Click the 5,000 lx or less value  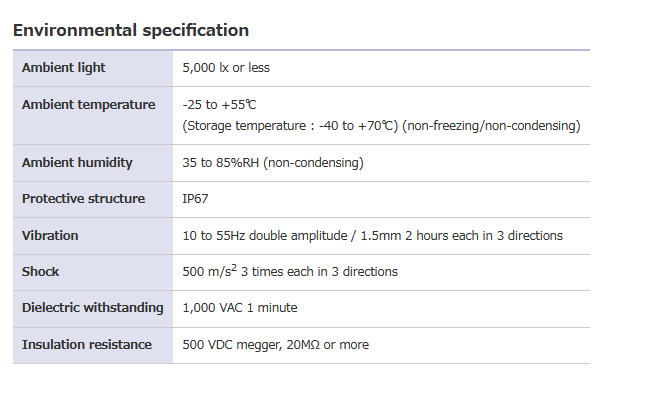pyautogui.click(x=226, y=68)
